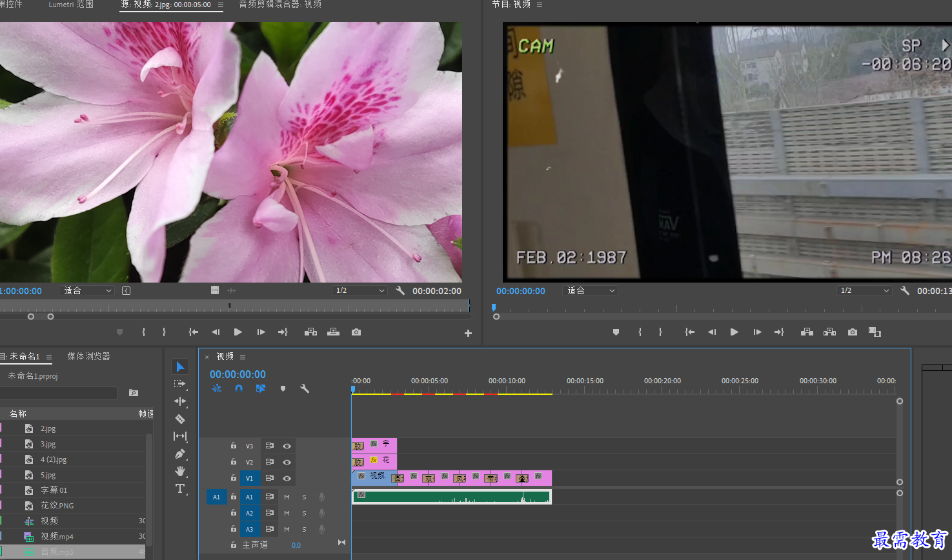Mute audio track A1
Screen dimensions: 952x560
point(287,497)
